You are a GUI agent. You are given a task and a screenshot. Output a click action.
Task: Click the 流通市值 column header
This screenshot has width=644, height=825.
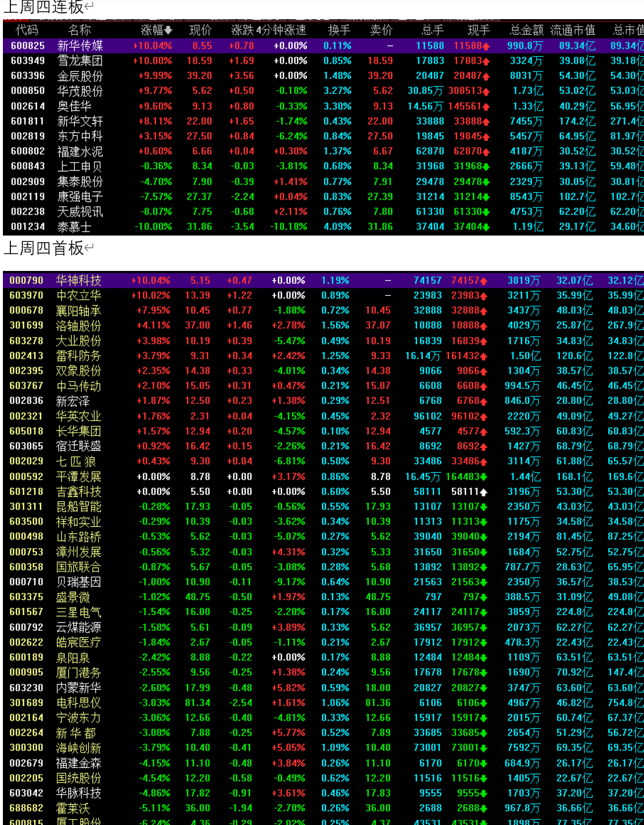[573, 30]
